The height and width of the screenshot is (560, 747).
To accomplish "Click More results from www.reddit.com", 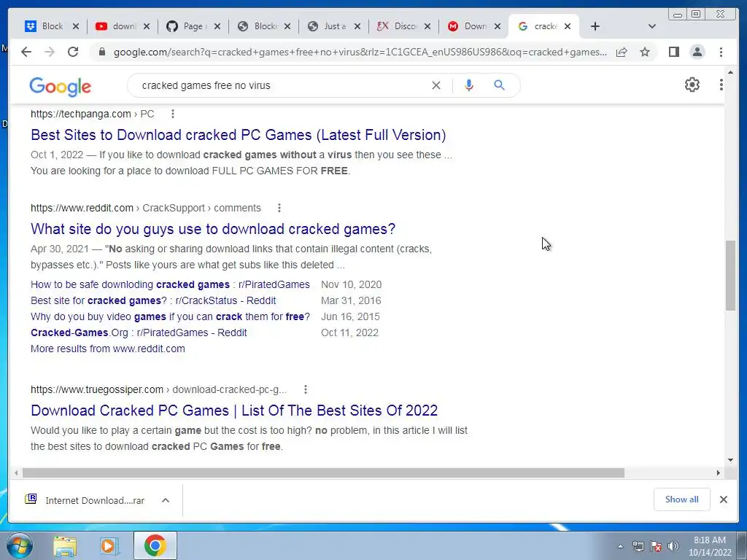I will [x=108, y=349].
